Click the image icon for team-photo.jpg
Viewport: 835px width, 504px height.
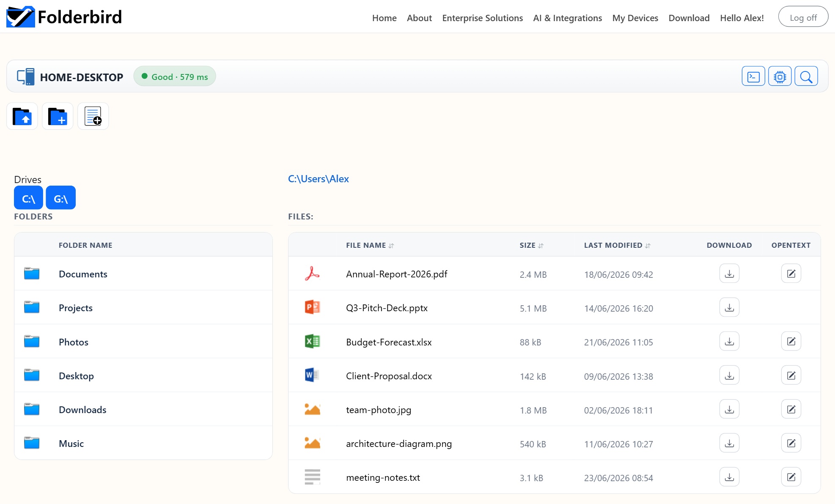coord(312,409)
